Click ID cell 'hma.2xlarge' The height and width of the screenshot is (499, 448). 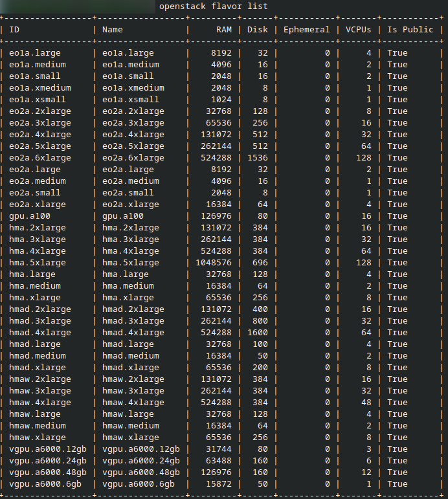[x=38, y=228]
